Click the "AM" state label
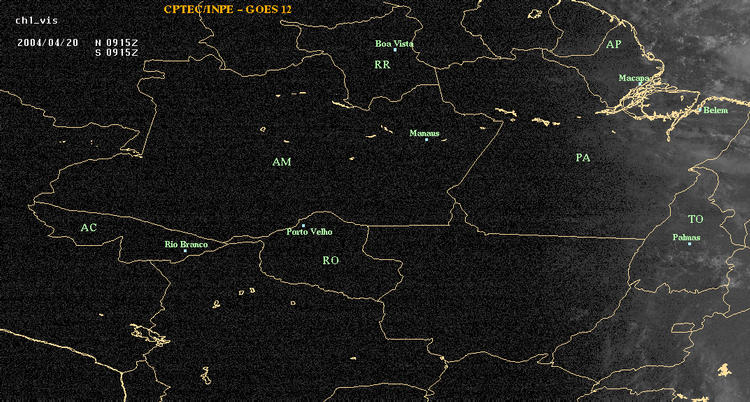 tap(282, 162)
